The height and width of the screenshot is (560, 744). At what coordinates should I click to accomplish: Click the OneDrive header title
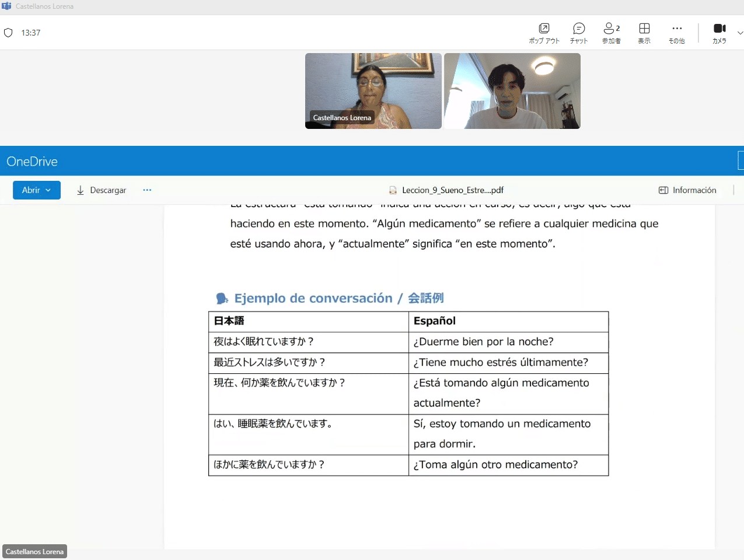pyautogui.click(x=32, y=162)
